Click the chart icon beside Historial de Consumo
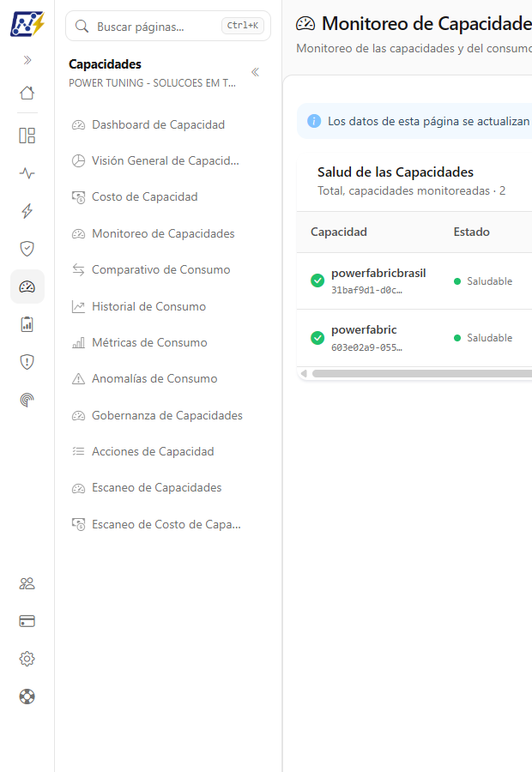This screenshot has width=532, height=772. coord(78,307)
